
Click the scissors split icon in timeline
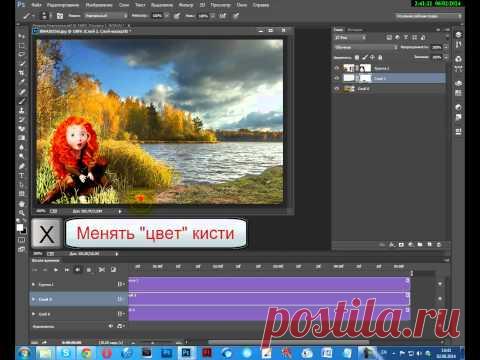[102, 269]
